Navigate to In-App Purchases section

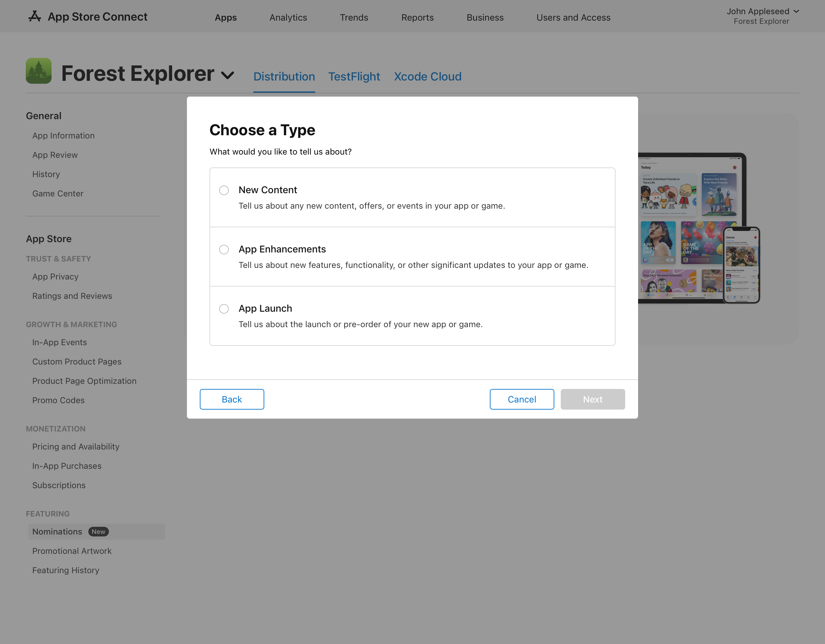point(66,465)
